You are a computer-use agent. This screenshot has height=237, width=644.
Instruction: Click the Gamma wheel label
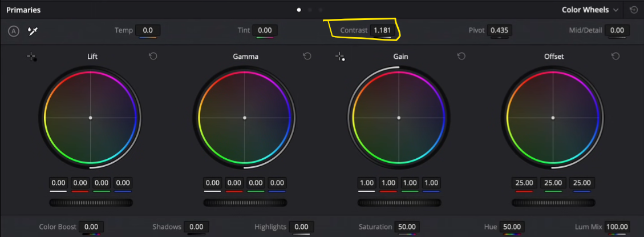tap(246, 57)
